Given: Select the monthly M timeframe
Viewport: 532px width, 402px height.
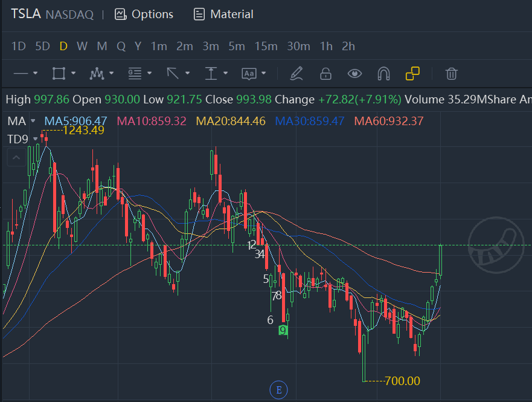Looking at the screenshot, I should (102, 46).
